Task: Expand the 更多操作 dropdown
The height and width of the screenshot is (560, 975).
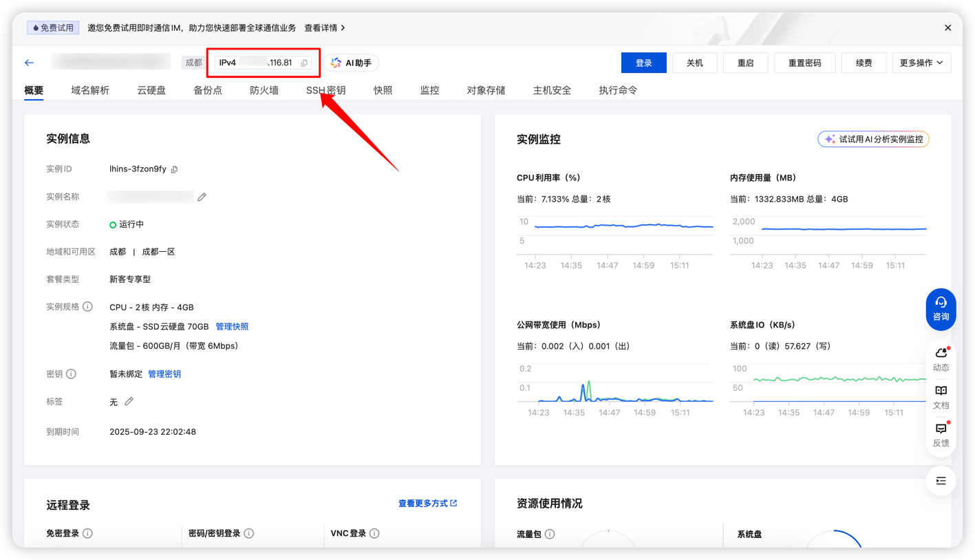Action: 921,63
